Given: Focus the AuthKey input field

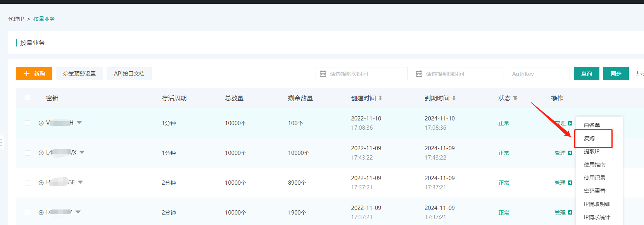Looking at the screenshot, I should pos(539,74).
